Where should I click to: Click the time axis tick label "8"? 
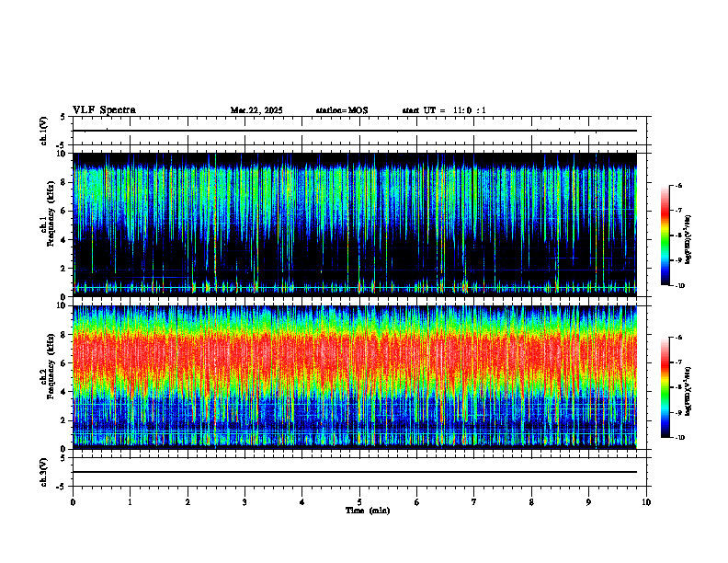pyautogui.click(x=531, y=502)
